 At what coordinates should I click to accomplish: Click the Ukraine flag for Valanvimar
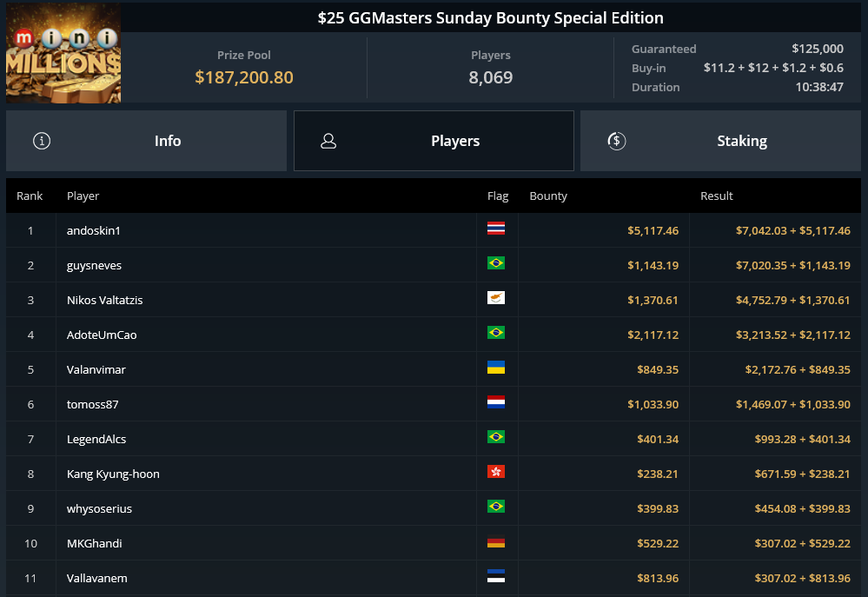pyautogui.click(x=496, y=368)
